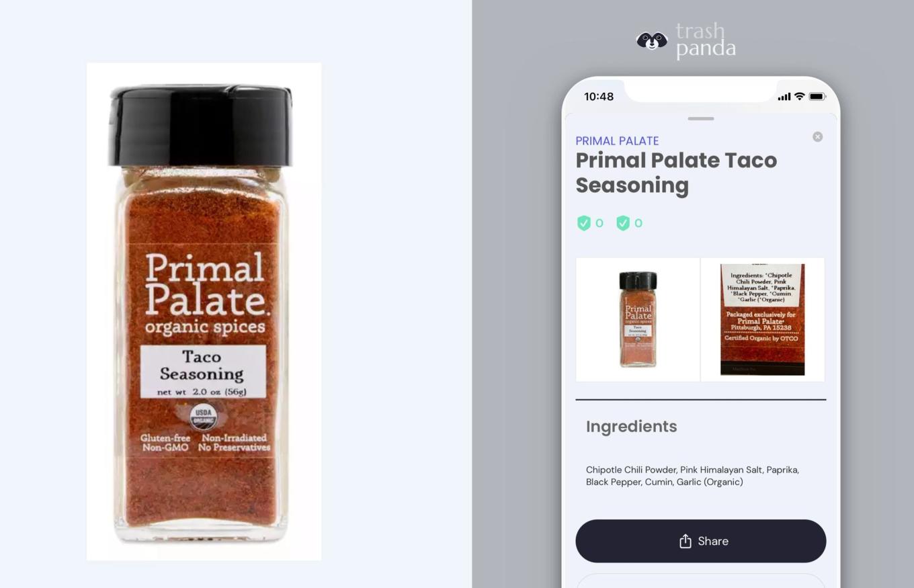This screenshot has width=914, height=588.
Task: Open the spice bottle thumbnail in the app
Action: click(x=638, y=319)
